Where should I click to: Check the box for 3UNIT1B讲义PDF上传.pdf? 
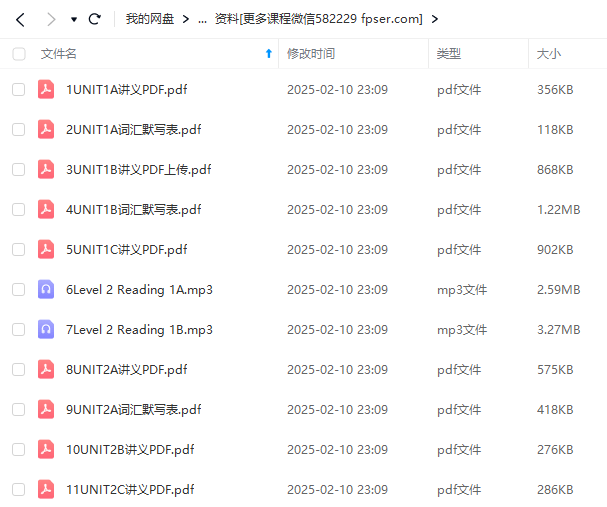coord(19,170)
